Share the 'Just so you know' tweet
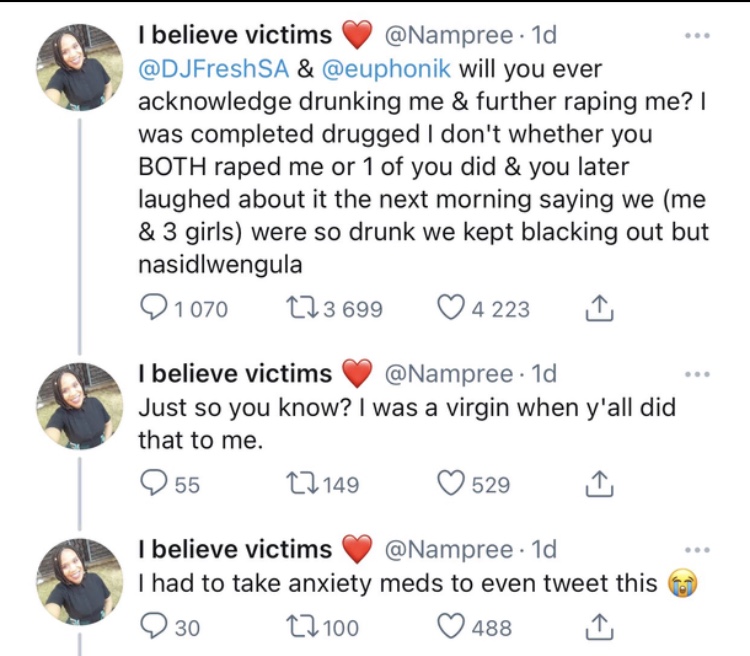Viewport: 750px width, 656px height. click(x=599, y=484)
